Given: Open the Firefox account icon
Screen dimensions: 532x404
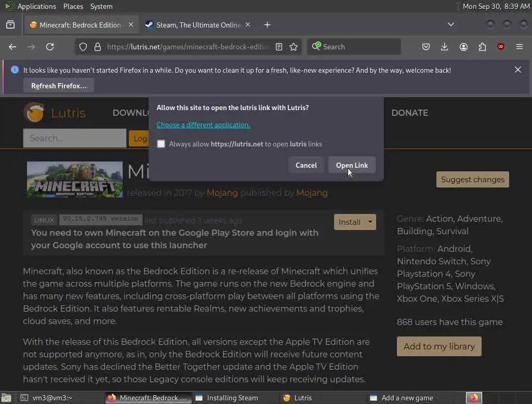Looking at the screenshot, I should (463, 47).
